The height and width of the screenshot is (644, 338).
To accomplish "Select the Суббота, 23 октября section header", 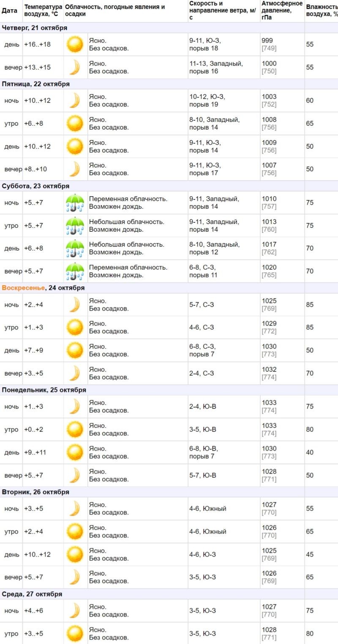I will pos(35,186).
